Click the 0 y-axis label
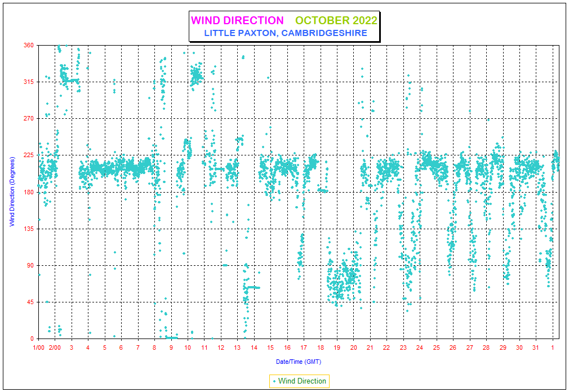Image resolution: width=569 pixels, height=392 pixels. point(32,338)
